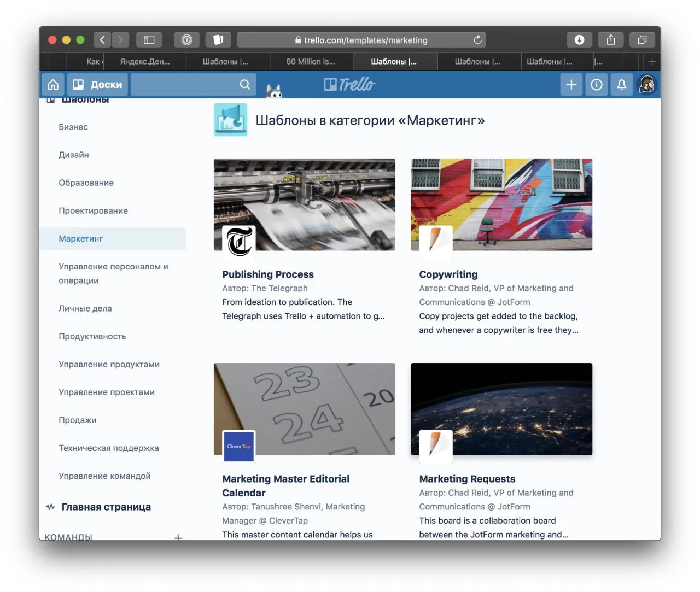Create new item with header plus button
Screen dimensions: 700x592
coord(571,85)
